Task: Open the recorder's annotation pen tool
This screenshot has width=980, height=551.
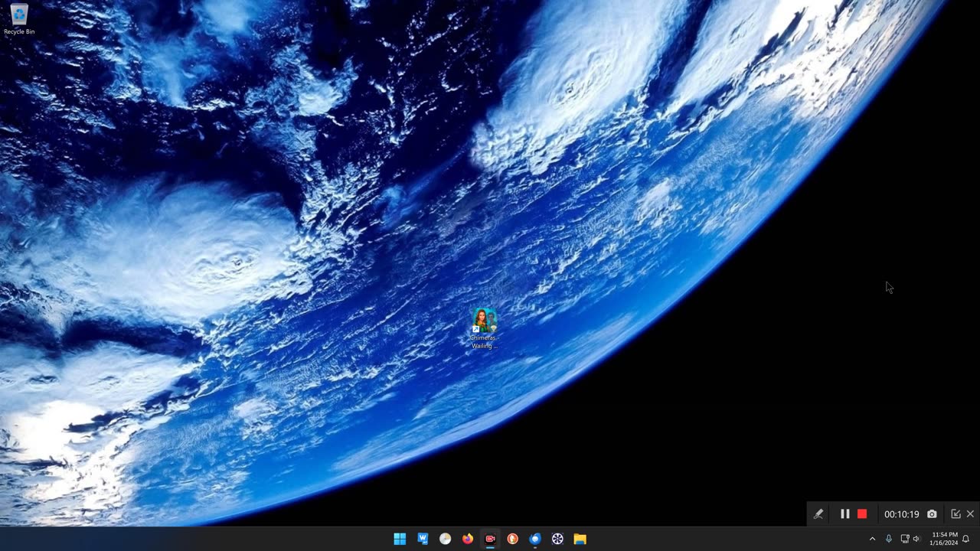Action: (818, 514)
